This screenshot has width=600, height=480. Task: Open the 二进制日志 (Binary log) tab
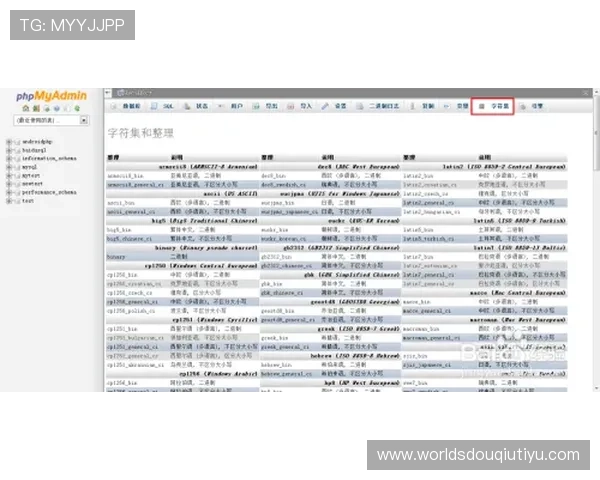[382, 105]
